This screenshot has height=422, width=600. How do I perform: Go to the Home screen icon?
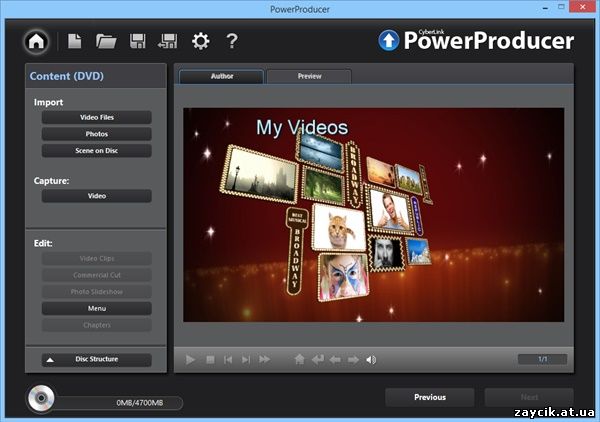coord(36,41)
